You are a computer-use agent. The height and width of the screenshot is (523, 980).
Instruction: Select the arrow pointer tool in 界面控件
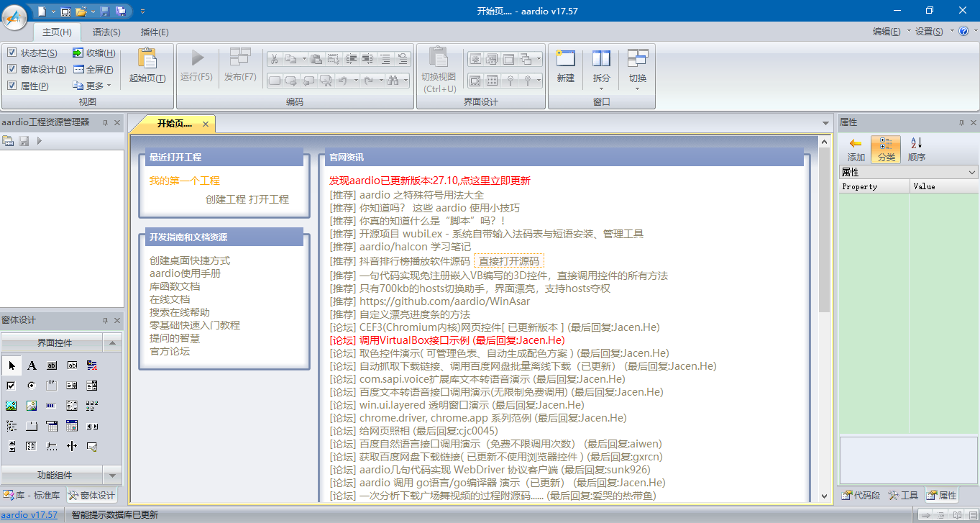pos(12,365)
